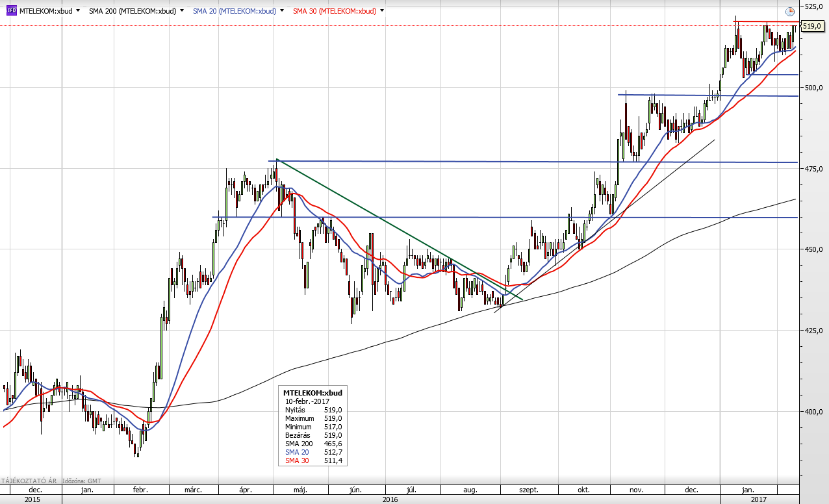Click the 425,0 price axis label

click(x=815, y=331)
